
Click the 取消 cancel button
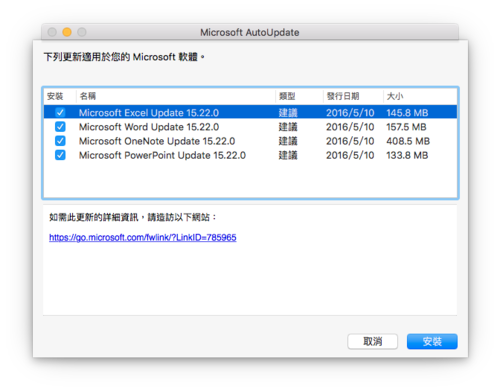pyautogui.click(x=372, y=341)
